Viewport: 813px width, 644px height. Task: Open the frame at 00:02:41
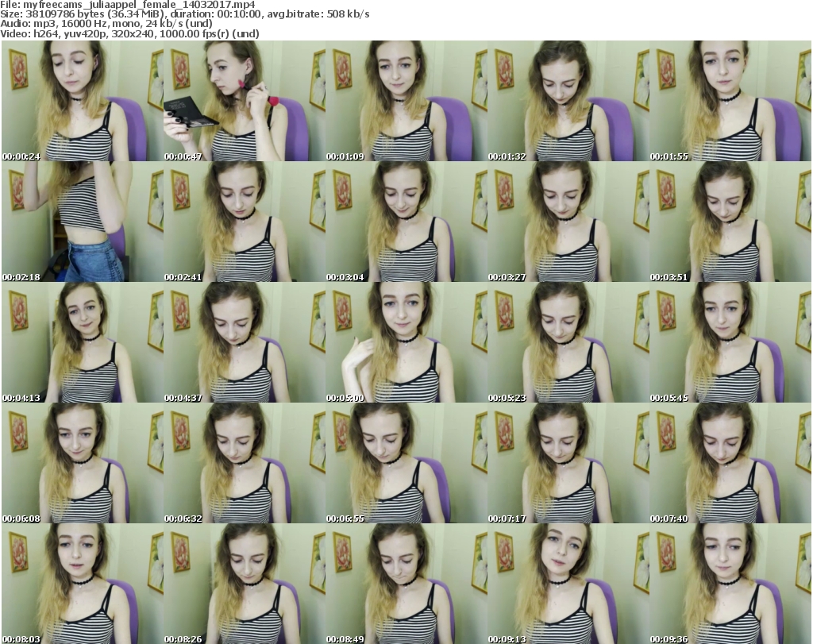[x=245, y=222]
